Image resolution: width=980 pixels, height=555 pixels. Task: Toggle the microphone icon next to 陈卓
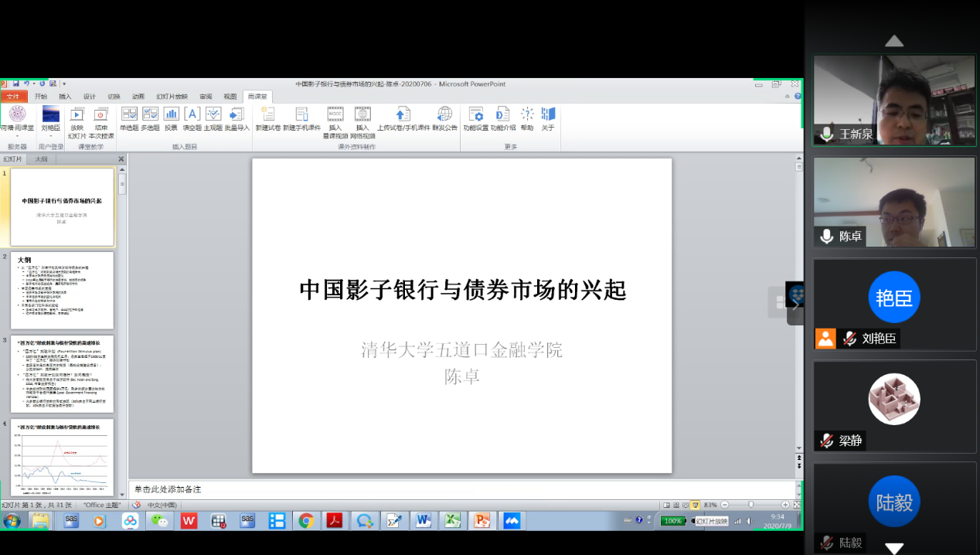(x=827, y=237)
